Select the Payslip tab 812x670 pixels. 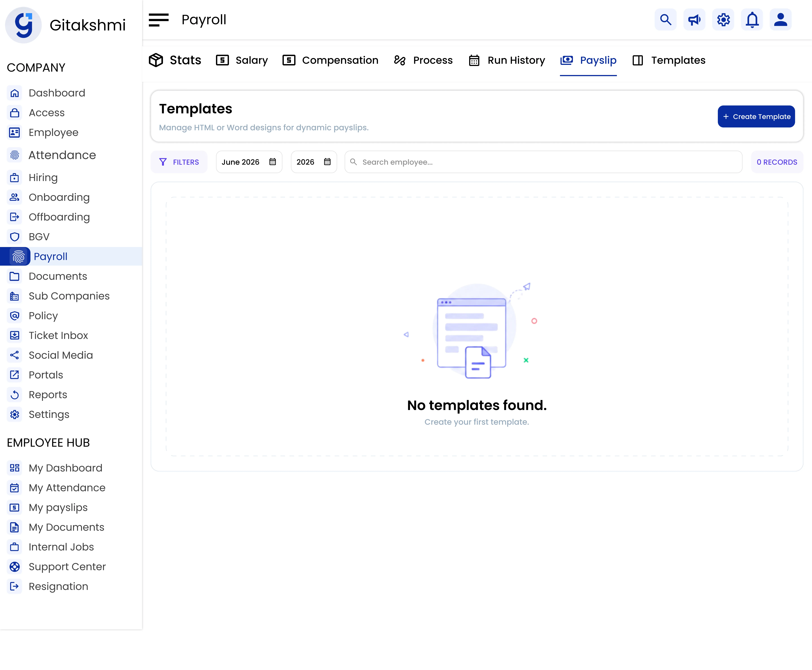588,60
